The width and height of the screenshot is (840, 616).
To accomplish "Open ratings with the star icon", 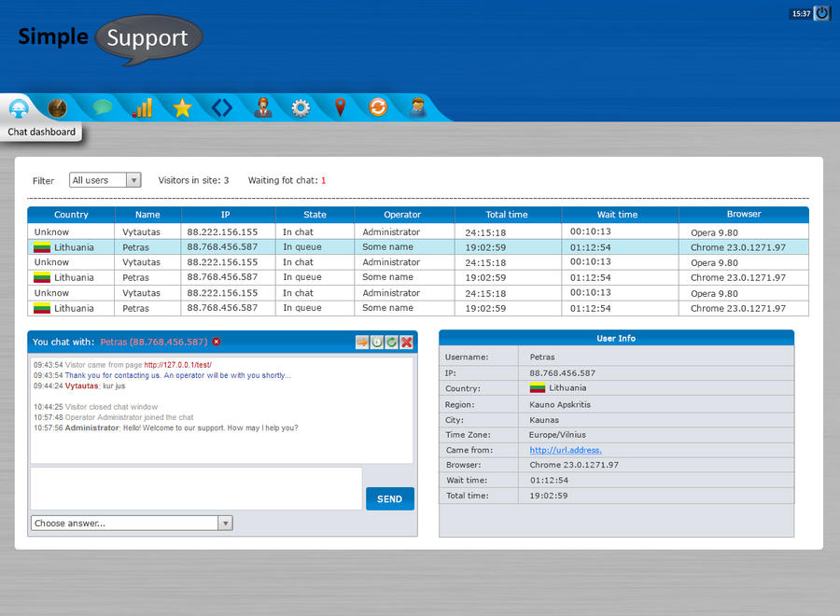I will [182, 107].
